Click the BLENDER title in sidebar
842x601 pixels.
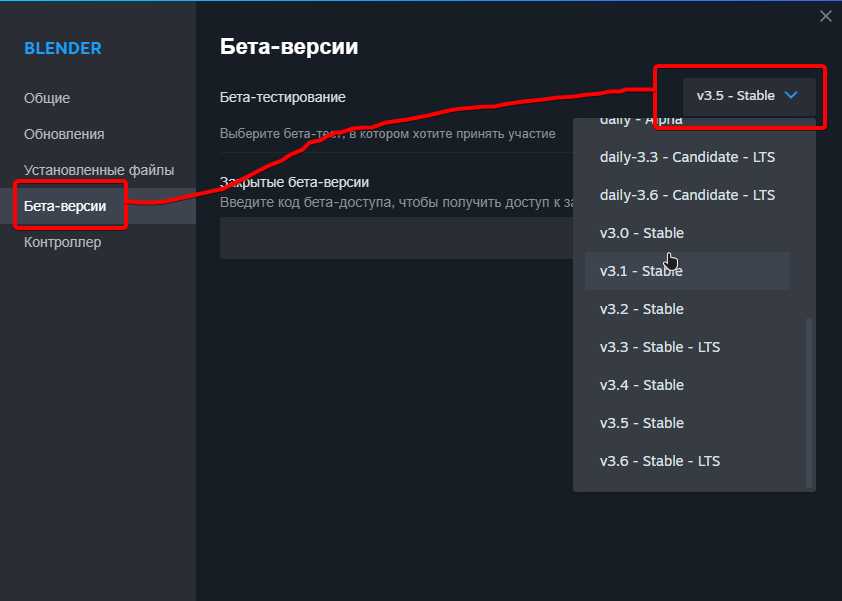(63, 48)
